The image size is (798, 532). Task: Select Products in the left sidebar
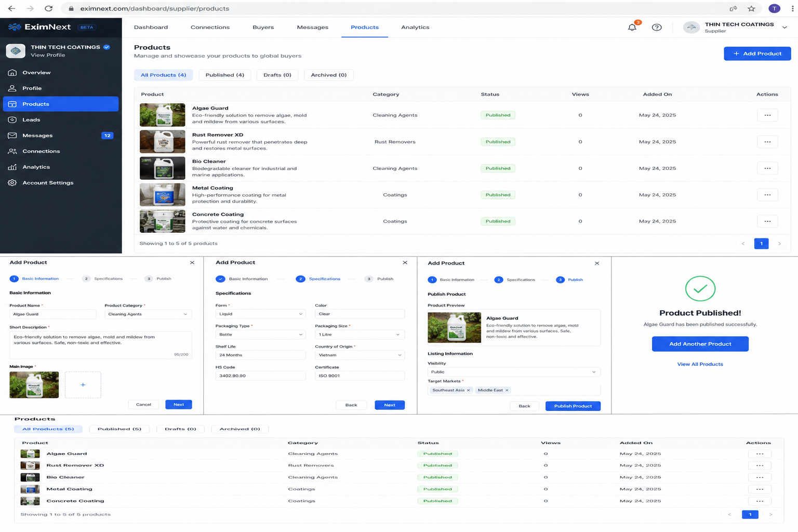(x=61, y=104)
